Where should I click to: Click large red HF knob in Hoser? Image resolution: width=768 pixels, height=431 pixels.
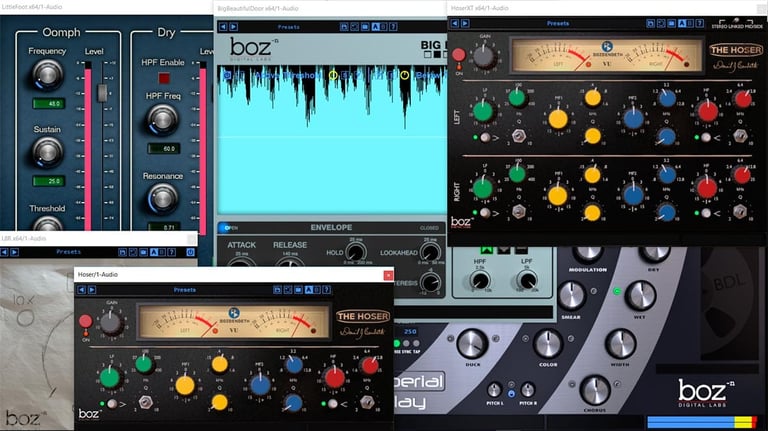click(x=335, y=378)
